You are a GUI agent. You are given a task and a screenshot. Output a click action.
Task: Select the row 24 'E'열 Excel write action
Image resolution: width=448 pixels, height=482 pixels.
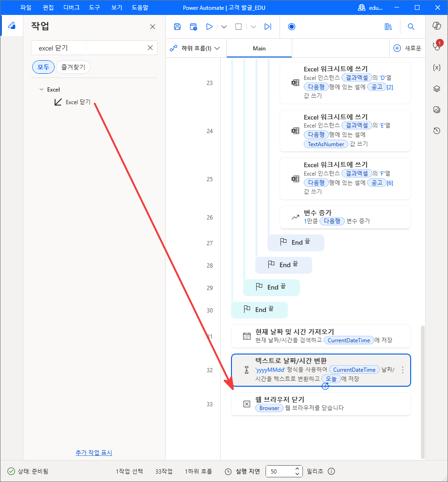tap(345, 131)
